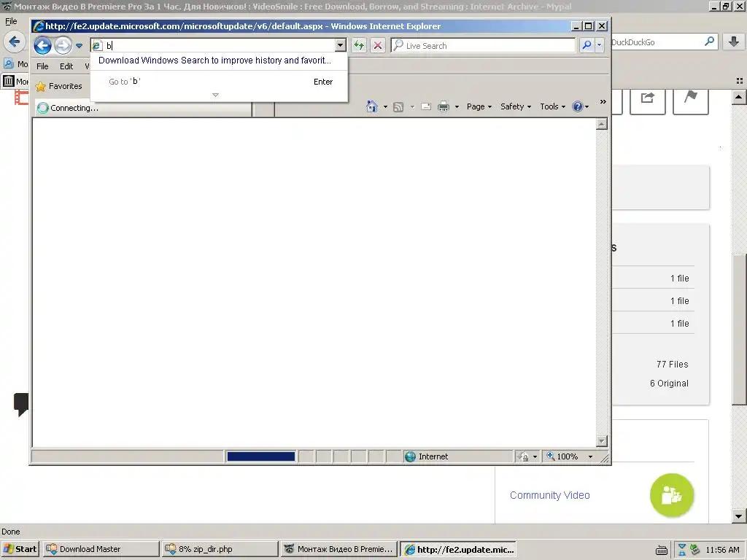
Task: Click the flag icon on the archive page
Action: 690,98
